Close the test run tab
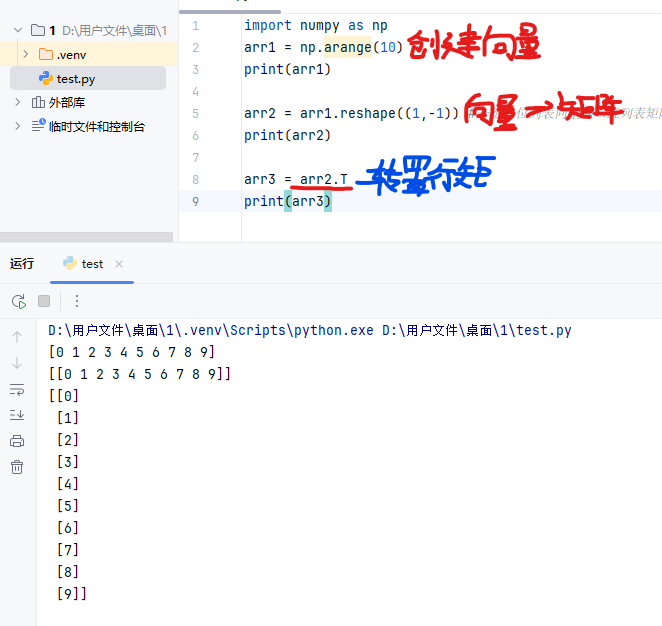Screen dimensions: 662x626 [x=119, y=264]
